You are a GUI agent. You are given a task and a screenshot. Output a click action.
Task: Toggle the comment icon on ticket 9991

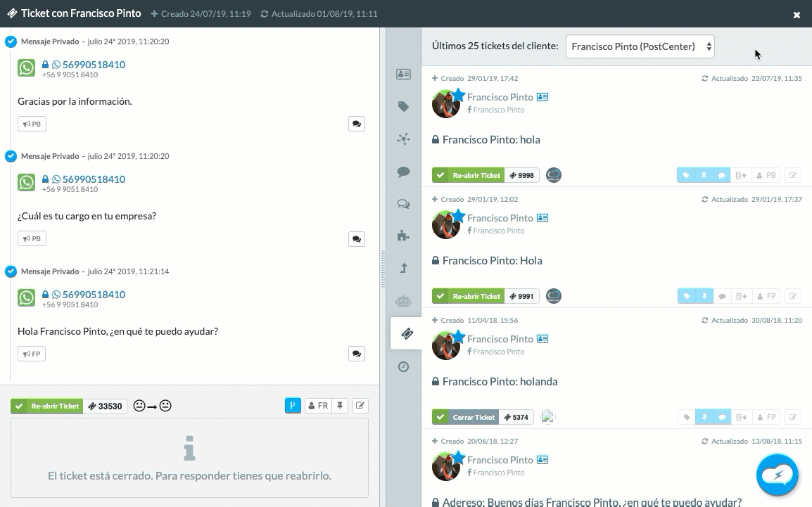coord(723,297)
